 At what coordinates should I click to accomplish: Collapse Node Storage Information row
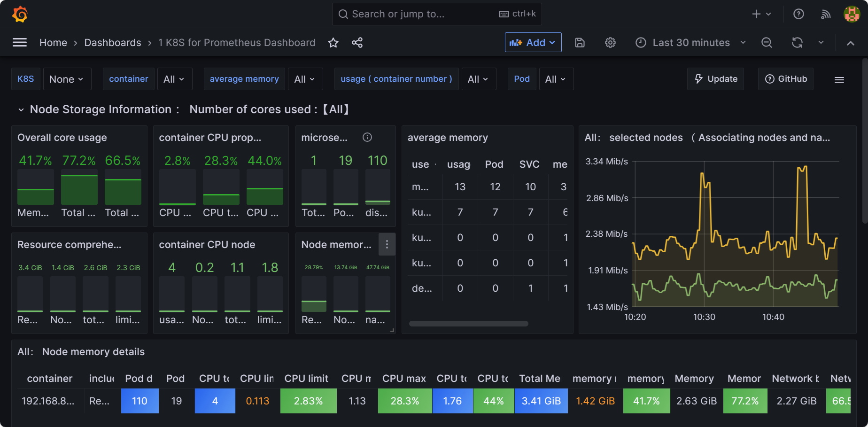point(21,109)
